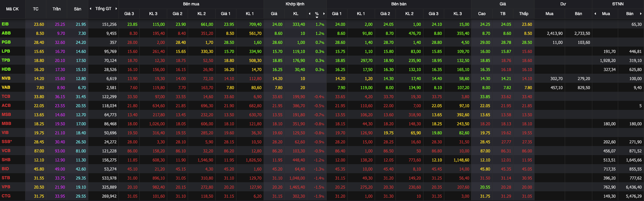The height and width of the screenshot is (201, 644).
Task: Click the ĐTNN group header
Action: pyautogui.click(x=618, y=4)
